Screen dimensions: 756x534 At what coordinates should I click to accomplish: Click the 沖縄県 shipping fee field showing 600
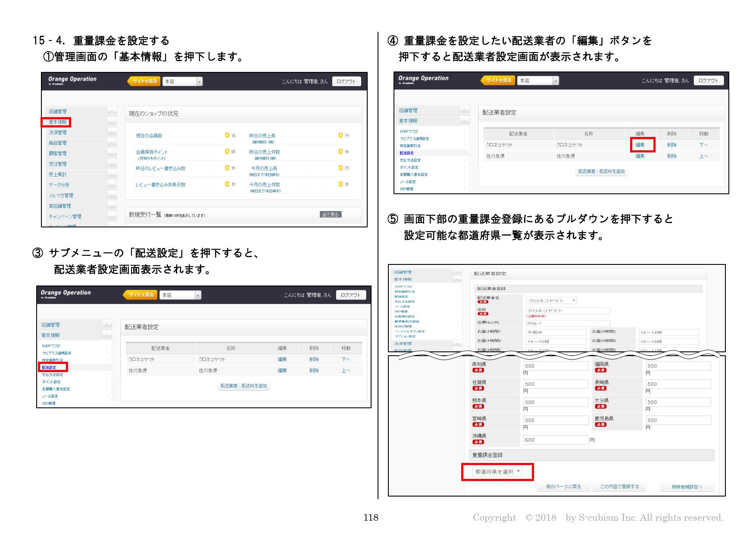555,440
